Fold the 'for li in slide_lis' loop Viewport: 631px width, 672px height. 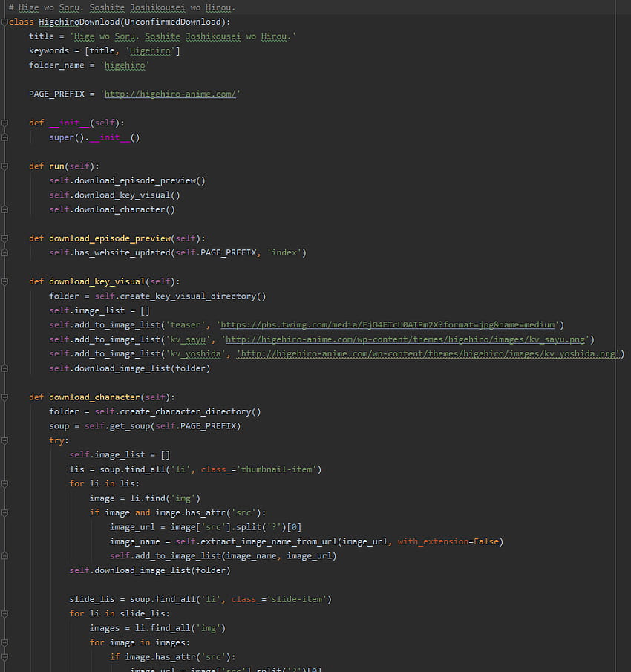pyautogui.click(x=4, y=614)
